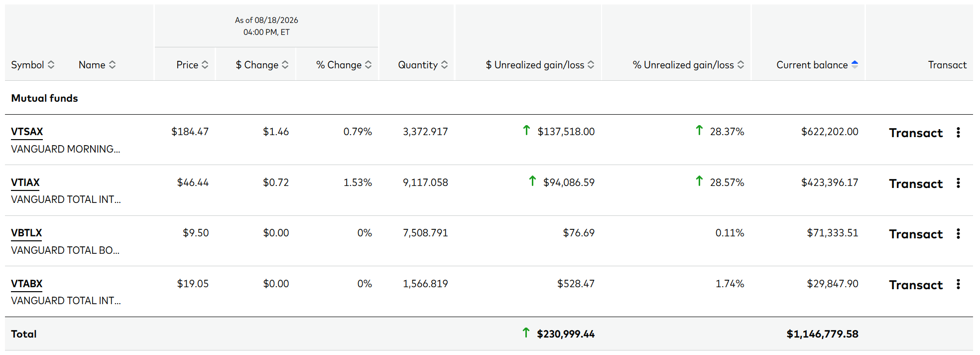Open more options menu for VTIAX

(958, 183)
